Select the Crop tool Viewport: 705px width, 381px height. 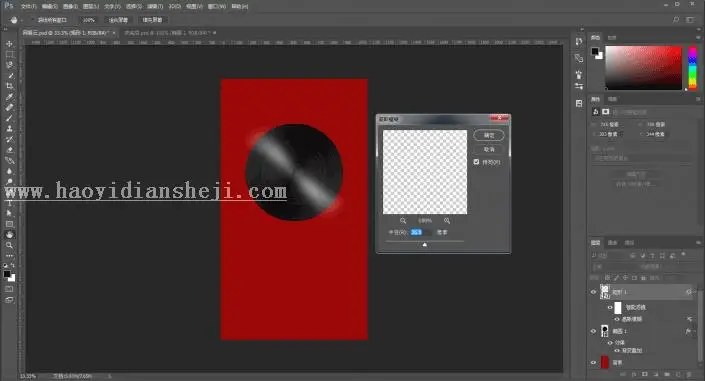click(x=9, y=86)
